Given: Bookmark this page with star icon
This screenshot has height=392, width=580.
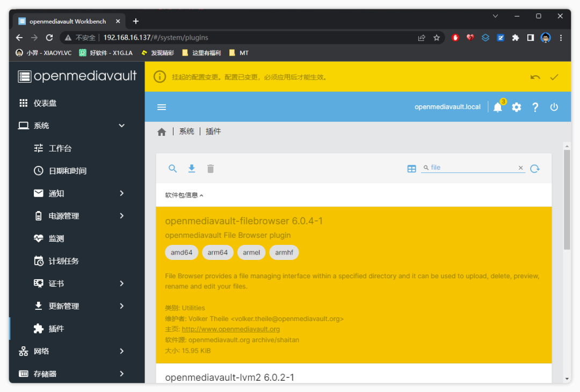Looking at the screenshot, I should (437, 38).
